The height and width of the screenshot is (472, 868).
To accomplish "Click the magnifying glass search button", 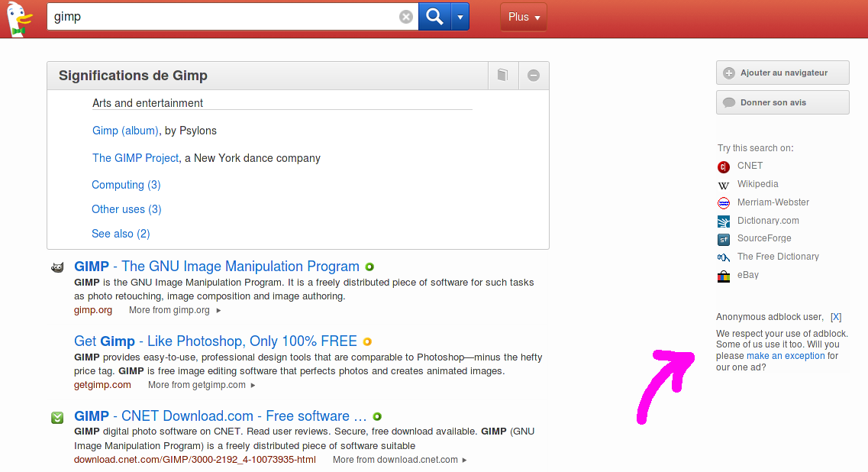I will coord(434,17).
